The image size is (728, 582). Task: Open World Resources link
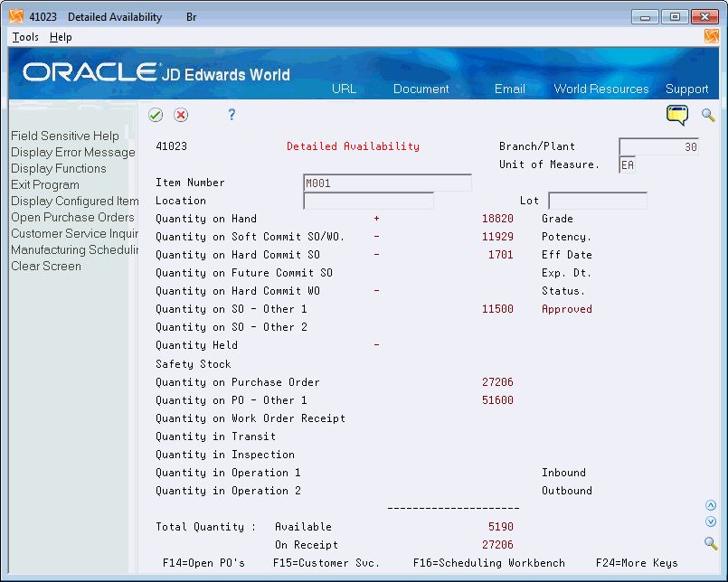[x=600, y=89]
